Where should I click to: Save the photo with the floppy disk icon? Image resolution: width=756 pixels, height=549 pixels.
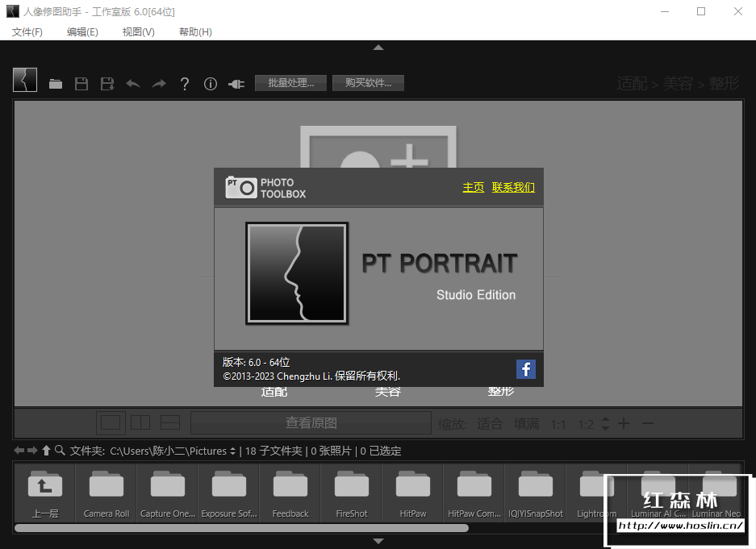[81, 84]
